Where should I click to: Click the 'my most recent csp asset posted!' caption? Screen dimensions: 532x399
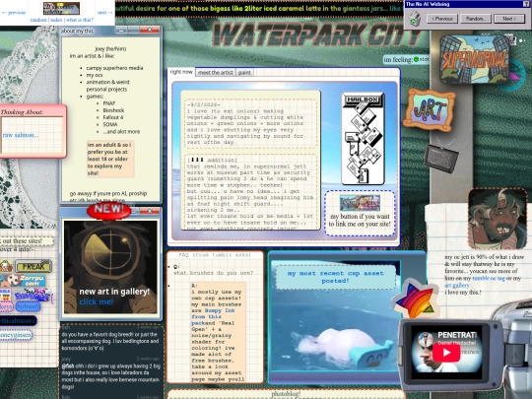pyautogui.click(x=335, y=277)
